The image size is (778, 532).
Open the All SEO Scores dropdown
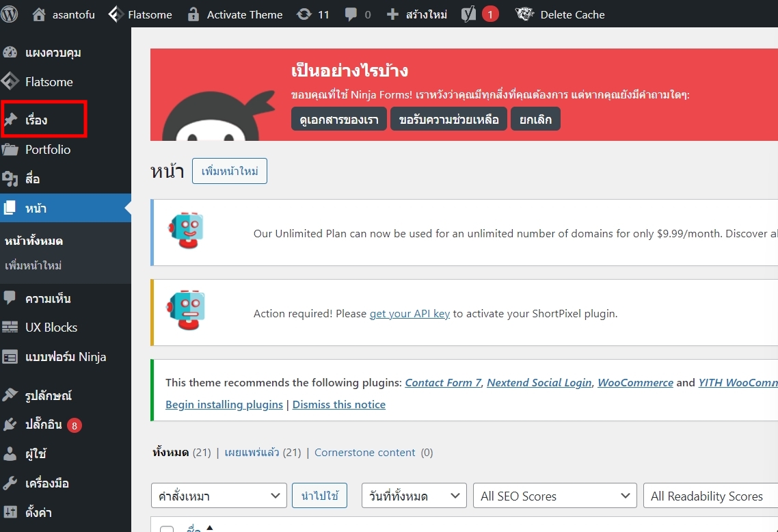coord(554,496)
